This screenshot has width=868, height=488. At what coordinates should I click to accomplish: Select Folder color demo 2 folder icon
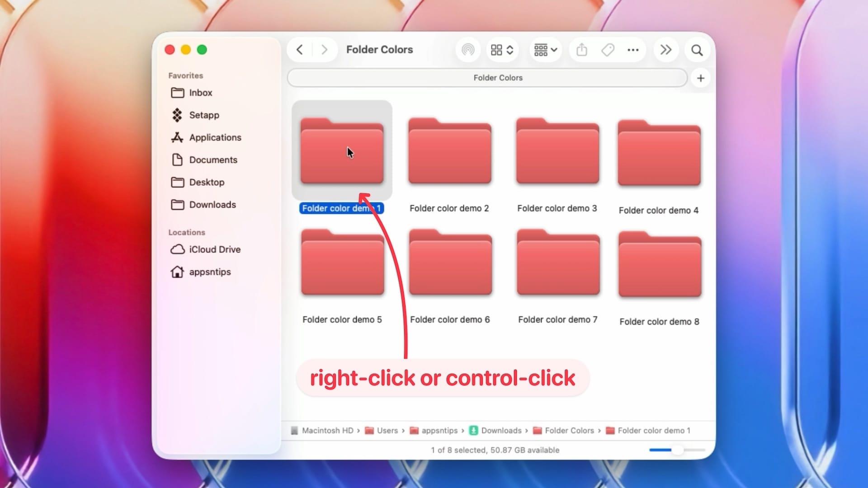(x=450, y=150)
